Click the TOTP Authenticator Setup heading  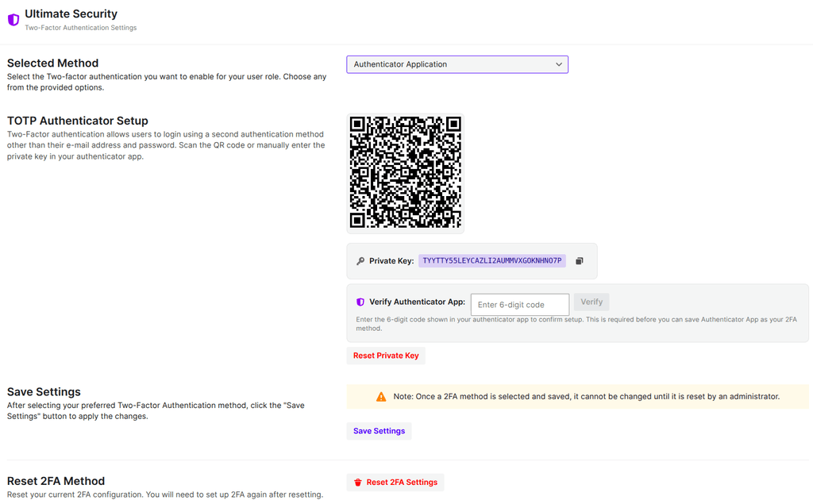(x=78, y=121)
